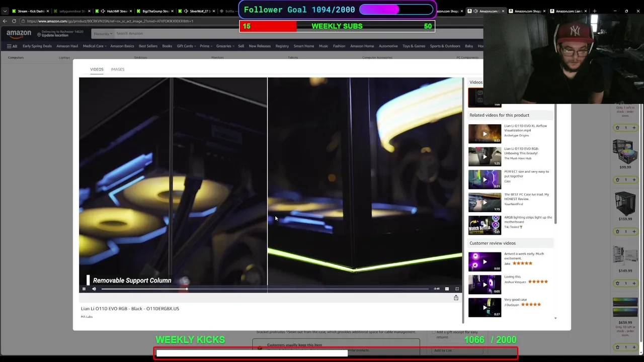Switch to the IMAGES tab
This screenshot has height=362, width=644.
(117, 69)
